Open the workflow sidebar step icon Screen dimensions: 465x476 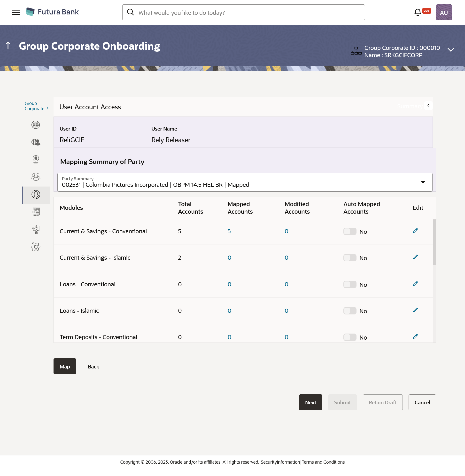pos(36,229)
